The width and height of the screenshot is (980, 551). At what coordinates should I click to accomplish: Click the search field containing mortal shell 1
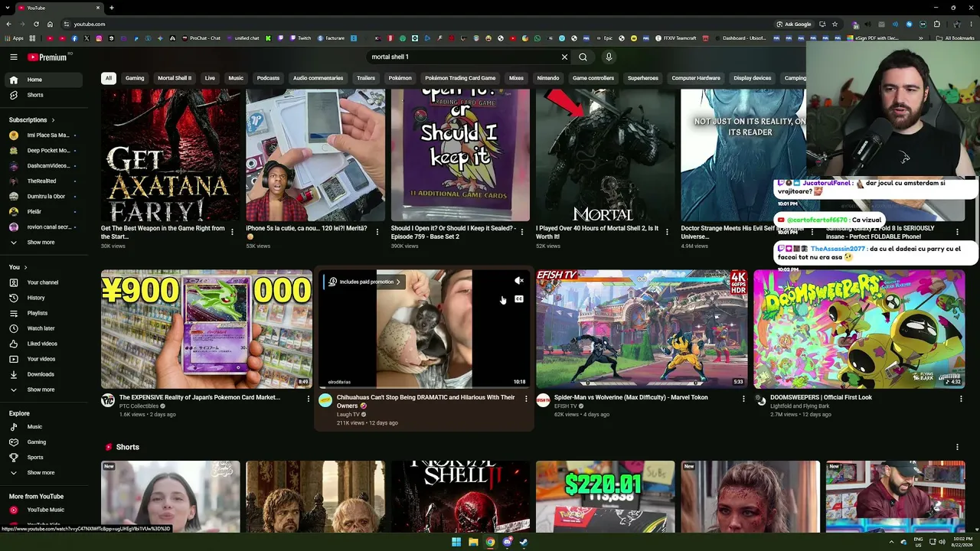(462, 57)
